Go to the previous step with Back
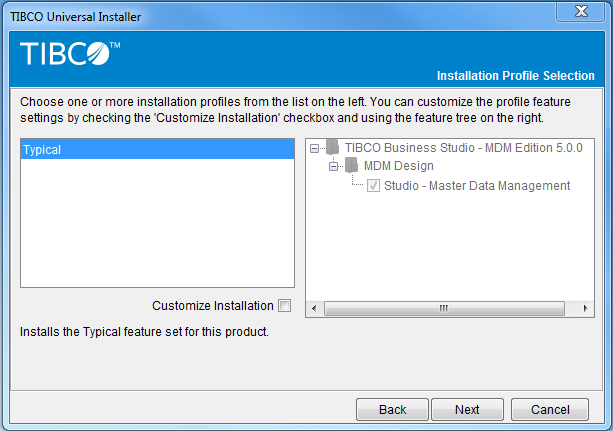The image size is (613, 431). click(393, 409)
